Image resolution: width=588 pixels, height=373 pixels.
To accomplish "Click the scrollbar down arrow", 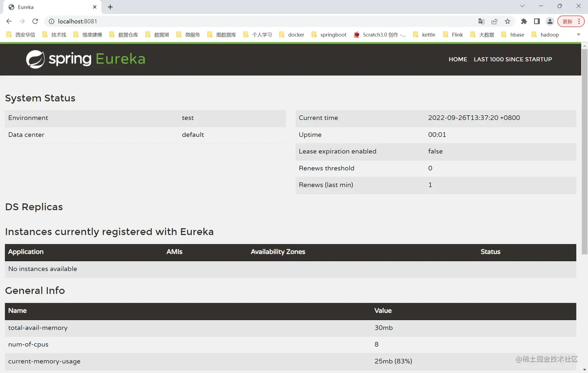I will click(584, 369).
